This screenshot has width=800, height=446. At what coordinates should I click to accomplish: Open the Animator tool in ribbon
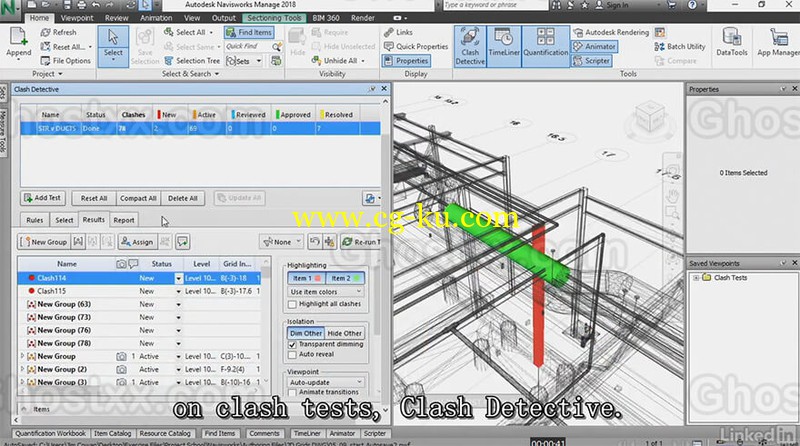pos(594,46)
